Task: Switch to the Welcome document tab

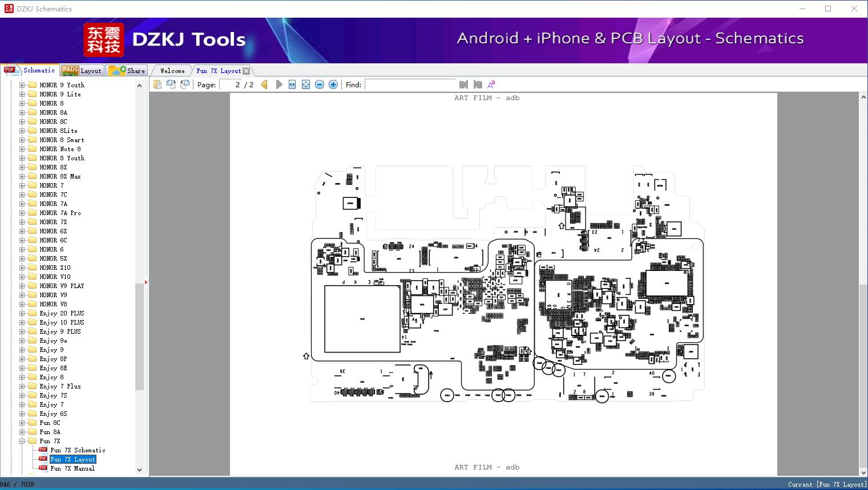Action: pos(172,71)
